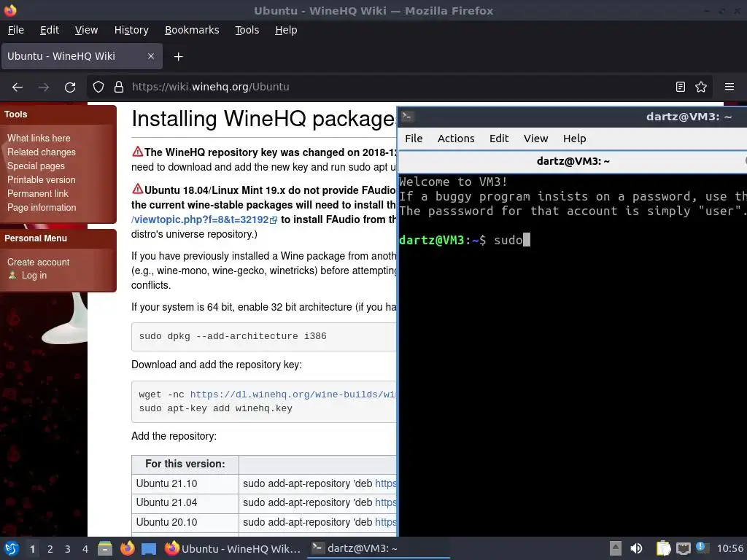The width and height of the screenshot is (747, 560).
Task: Open the viewtopic.php forum link
Action: pos(204,219)
